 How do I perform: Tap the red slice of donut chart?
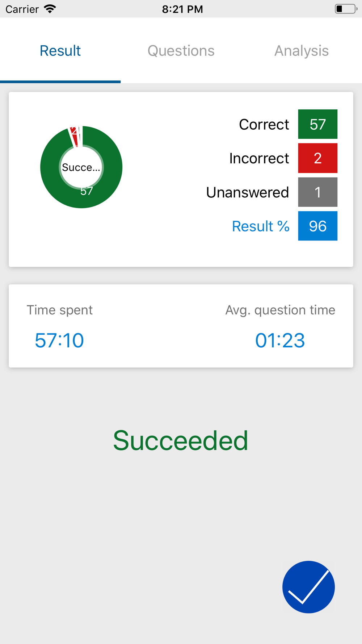(x=74, y=135)
